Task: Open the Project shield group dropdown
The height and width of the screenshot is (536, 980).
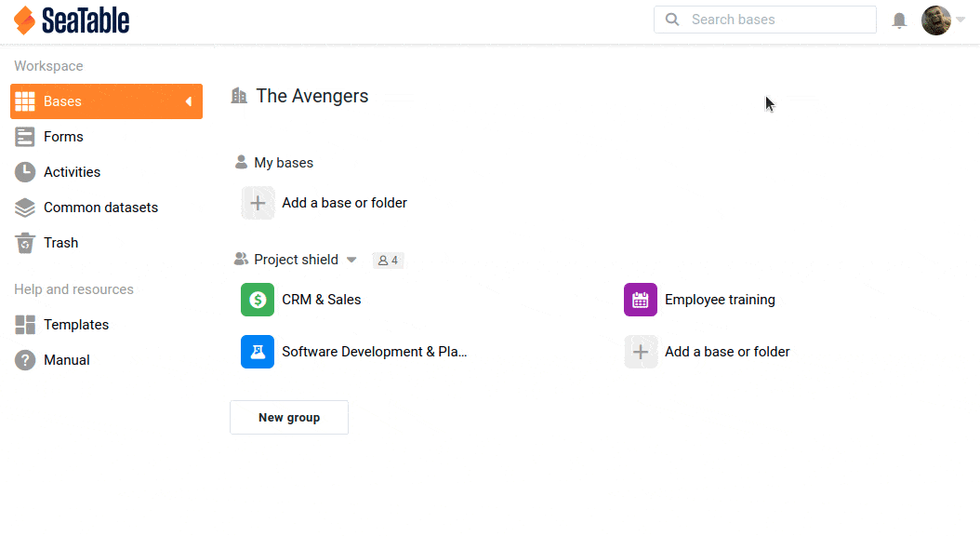Action: click(351, 260)
